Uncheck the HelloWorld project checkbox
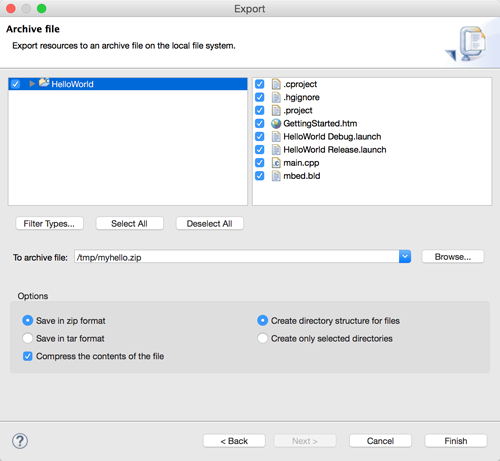Screen dimensions: 500x461 15,84
